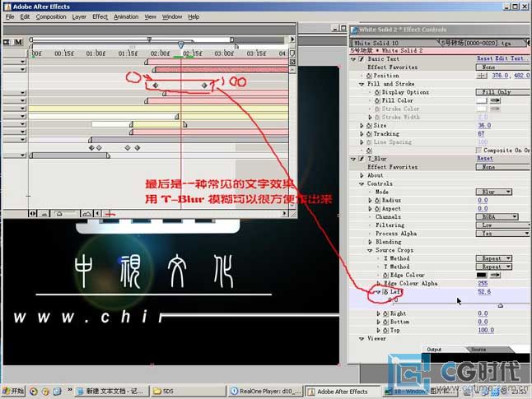Toggle the Position stopwatch in Basic Text

click(369, 76)
